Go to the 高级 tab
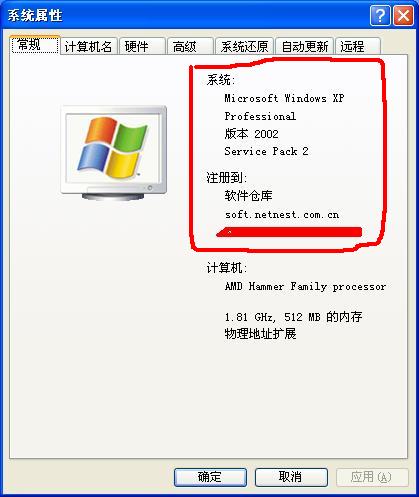419x497 pixels. (190, 46)
